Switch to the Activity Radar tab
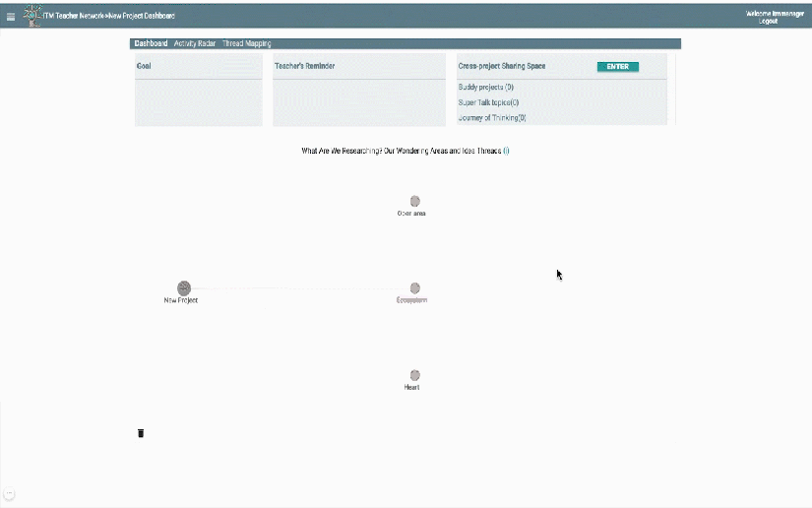 tap(195, 44)
